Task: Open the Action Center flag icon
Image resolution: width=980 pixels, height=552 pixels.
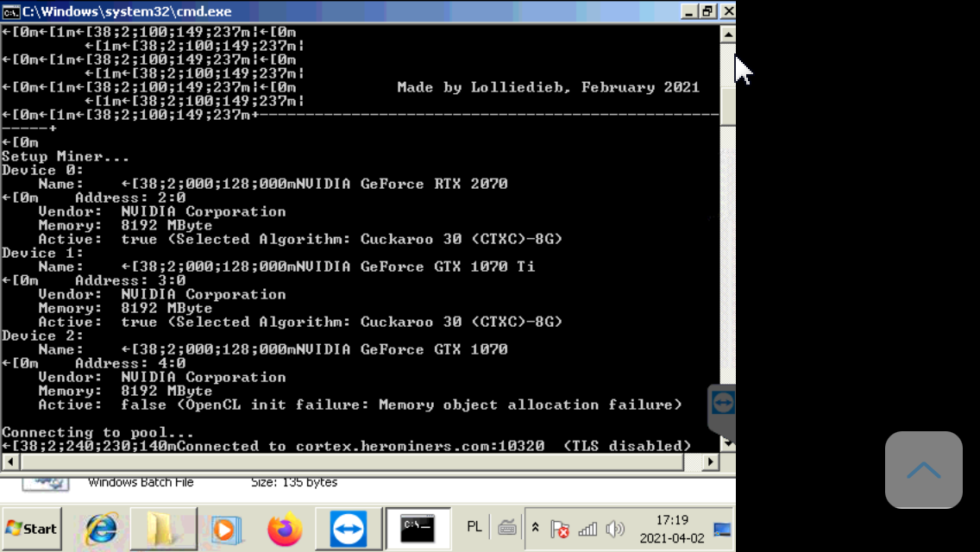Action: tap(560, 529)
